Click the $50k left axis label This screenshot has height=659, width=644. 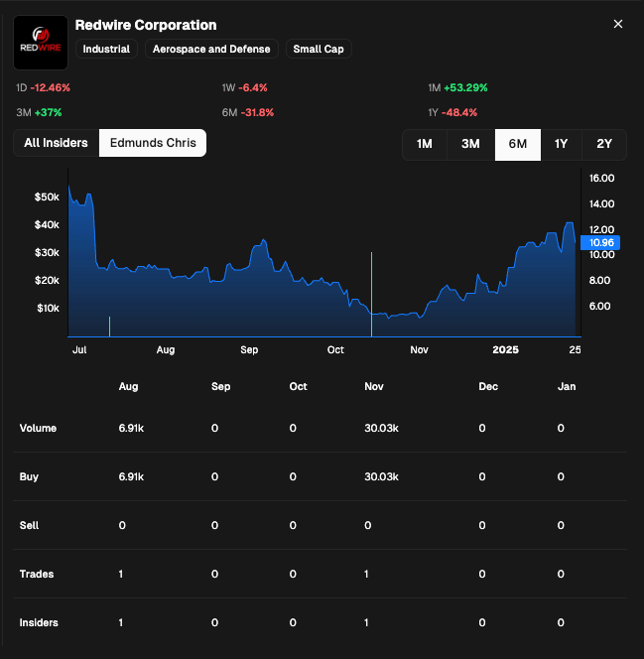pos(47,197)
